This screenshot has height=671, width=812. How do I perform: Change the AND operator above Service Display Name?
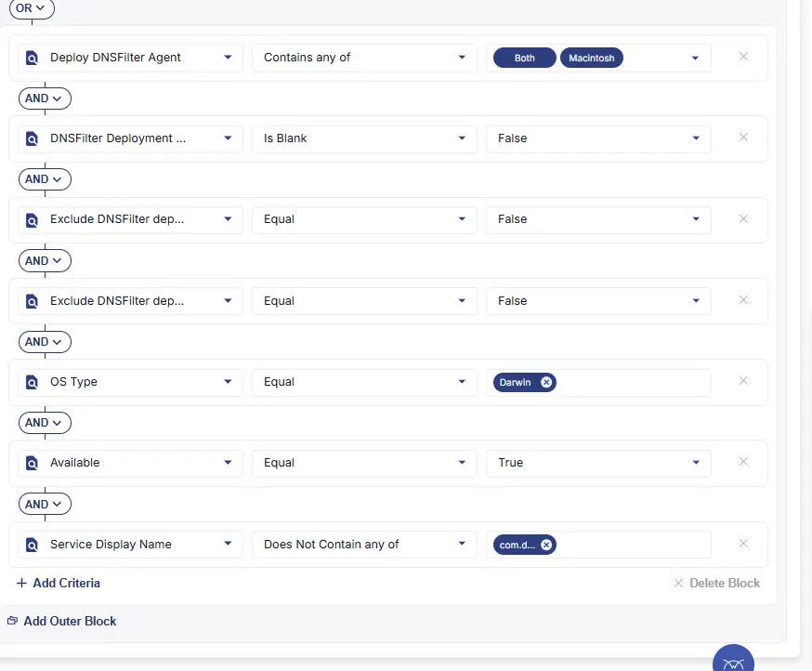(45, 505)
